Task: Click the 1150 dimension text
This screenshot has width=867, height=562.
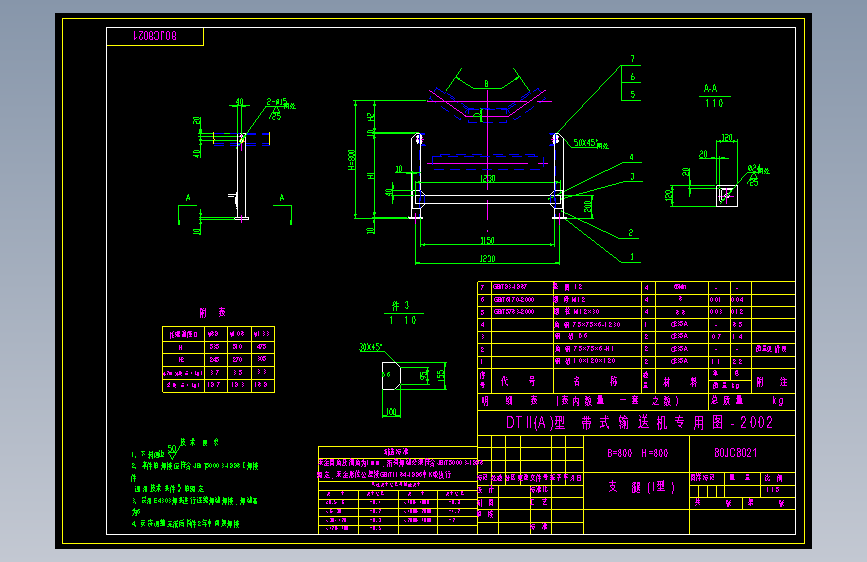Action: coord(487,241)
